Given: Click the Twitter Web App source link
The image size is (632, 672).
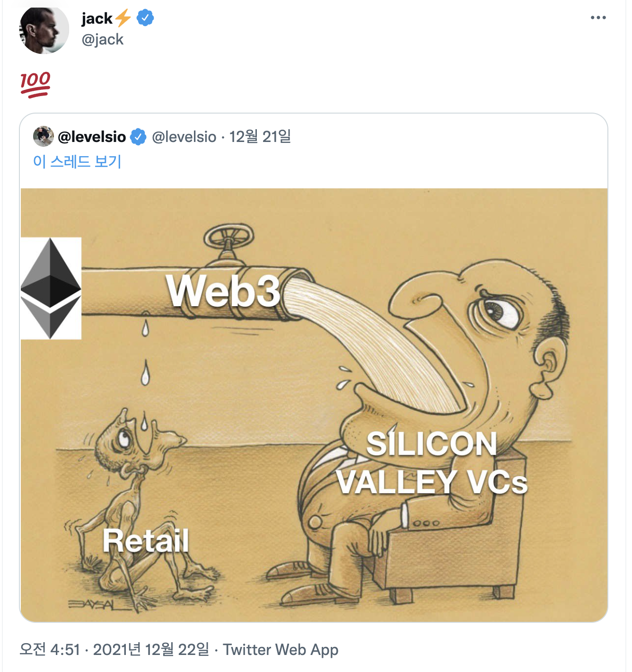Looking at the screenshot, I should (281, 649).
